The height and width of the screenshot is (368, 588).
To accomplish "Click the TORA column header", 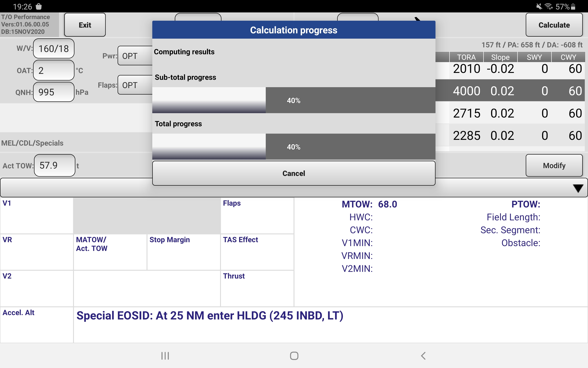I will click(x=466, y=57).
